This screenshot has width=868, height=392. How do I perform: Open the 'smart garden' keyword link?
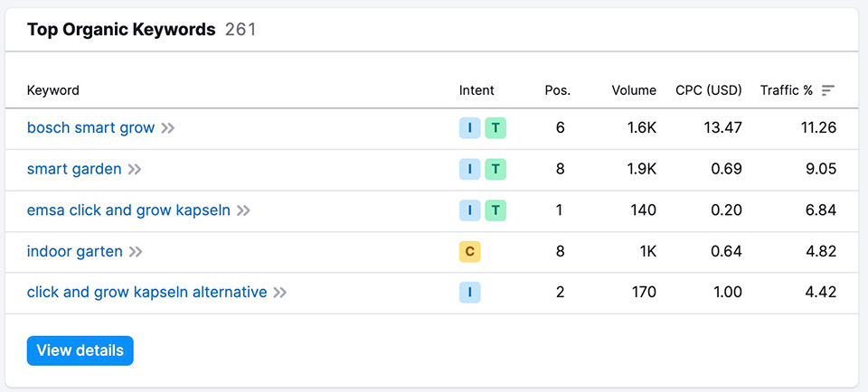point(74,169)
